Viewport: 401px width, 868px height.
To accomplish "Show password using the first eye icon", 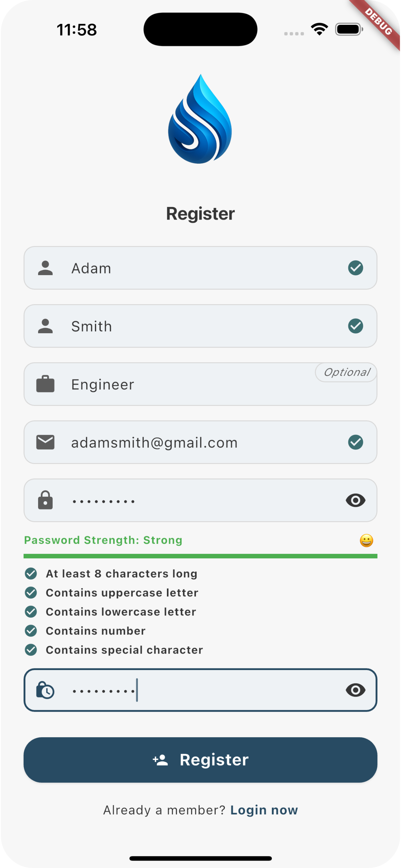I will pos(355,501).
